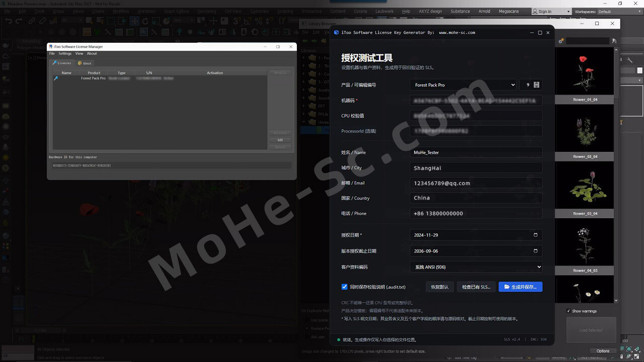Select the Forest Pack Pro license row

point(159,78)
